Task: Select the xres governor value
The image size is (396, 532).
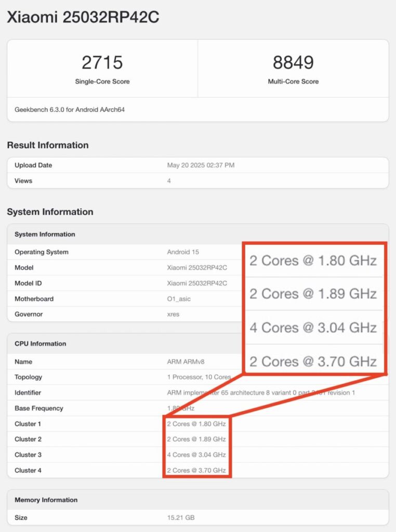Action: point(173,314)
